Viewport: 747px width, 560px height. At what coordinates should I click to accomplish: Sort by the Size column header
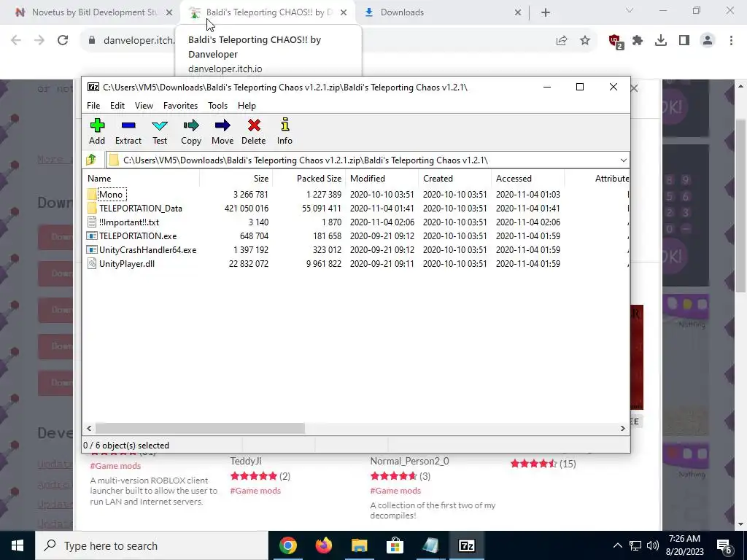[x=236, y=179]
